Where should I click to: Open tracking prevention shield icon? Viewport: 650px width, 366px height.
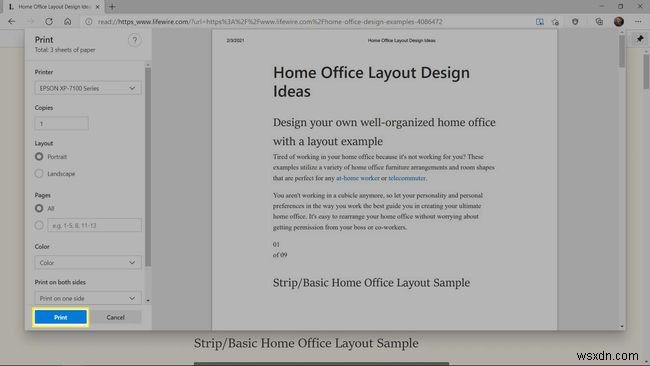[575, 22]
